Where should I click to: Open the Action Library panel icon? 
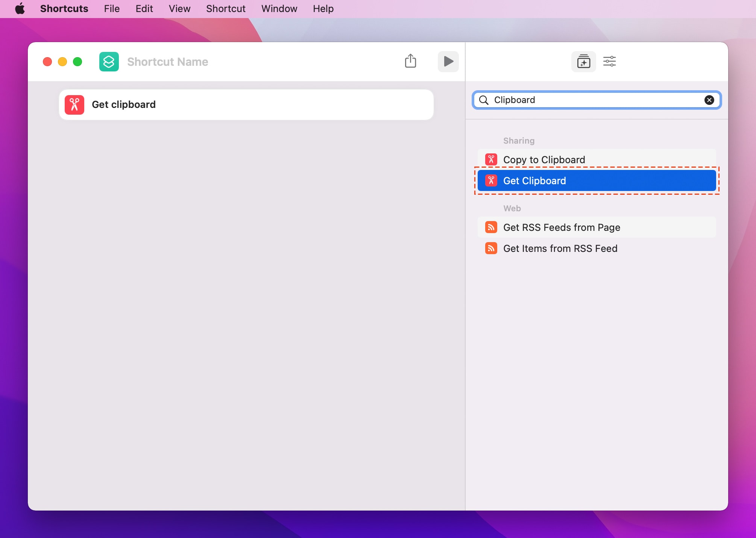pyautogui.click(x=583, y=61)
